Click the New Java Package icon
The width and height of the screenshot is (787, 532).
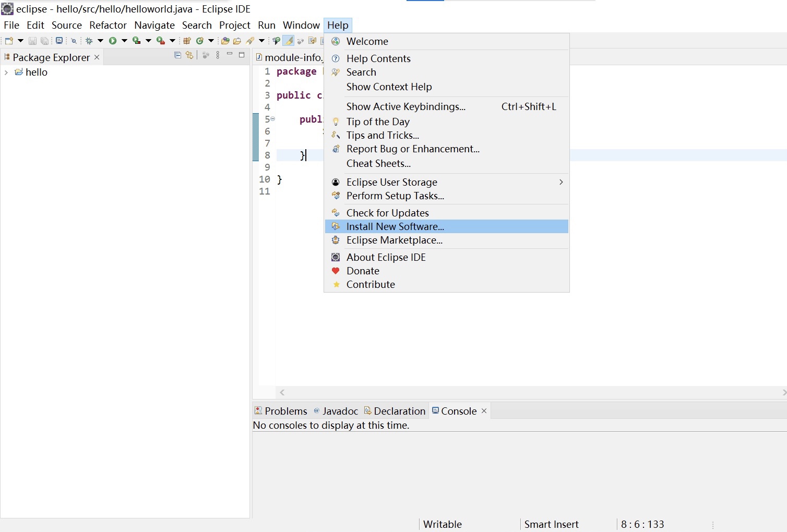187,41
